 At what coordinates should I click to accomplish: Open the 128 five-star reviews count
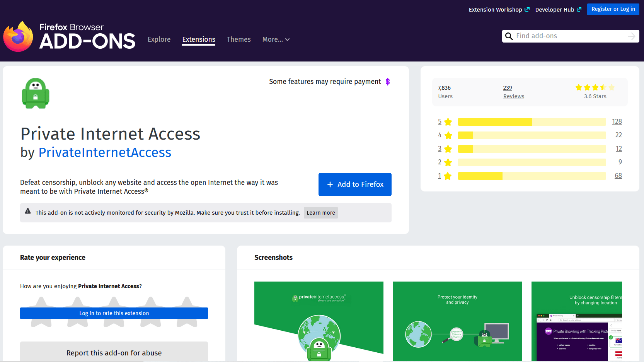pyautogui.click(x=617, y=121)
